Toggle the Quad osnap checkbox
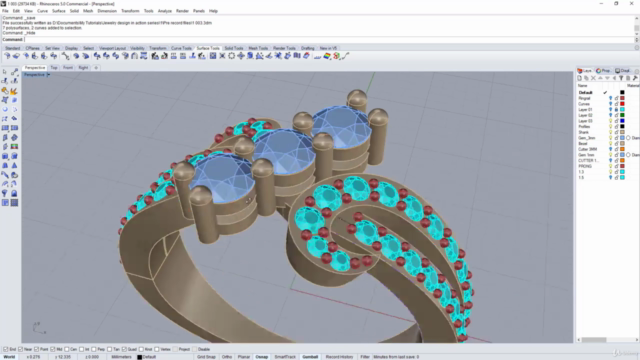640x360 pixels. 124,349
